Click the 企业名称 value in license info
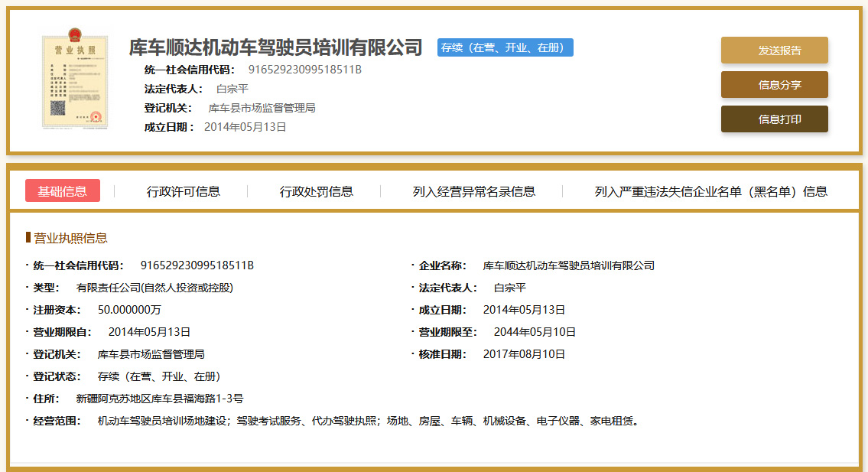This screenshot has width=868, height=472. (x=568, y=265)
